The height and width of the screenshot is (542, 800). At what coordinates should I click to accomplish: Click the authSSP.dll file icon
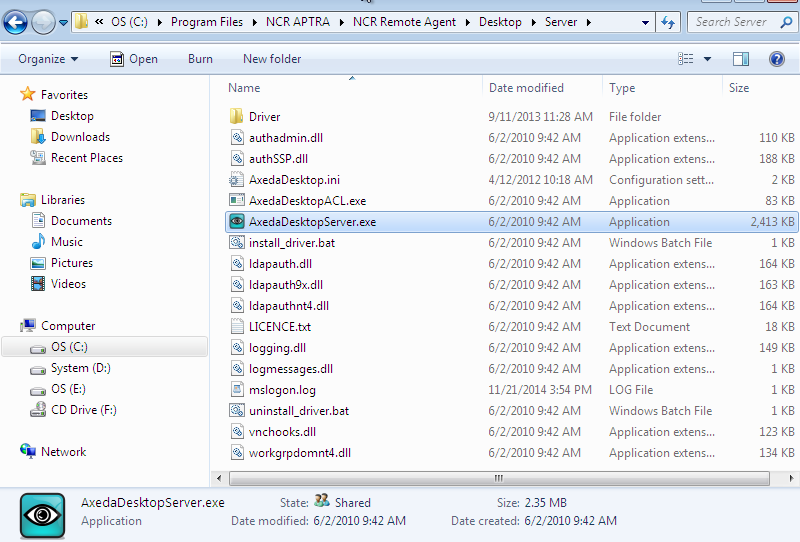237,158
